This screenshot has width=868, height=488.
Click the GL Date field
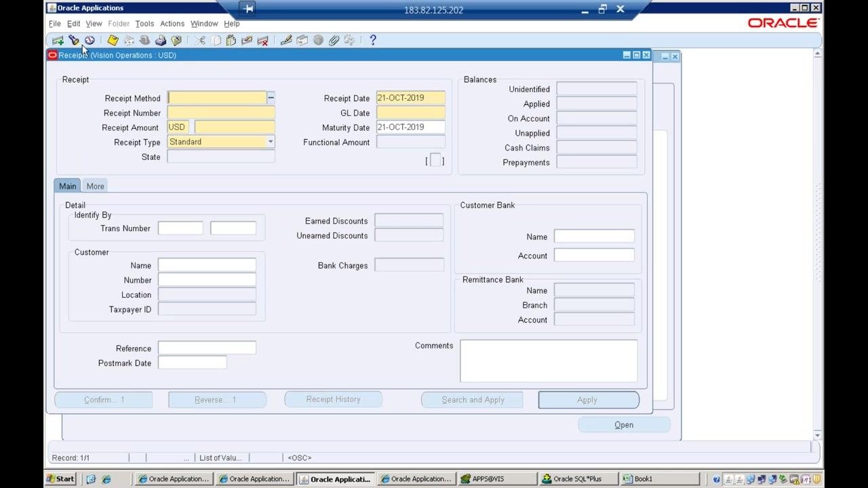point(411,113)
